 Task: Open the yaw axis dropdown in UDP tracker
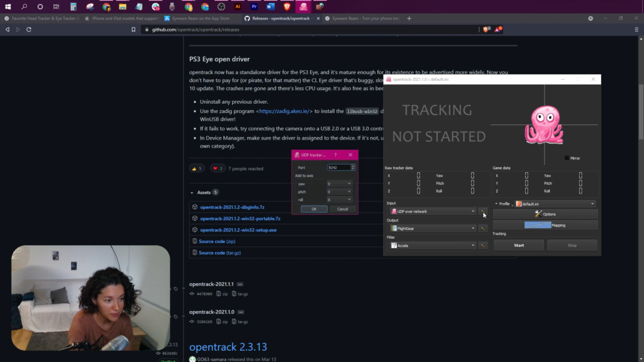339,184
